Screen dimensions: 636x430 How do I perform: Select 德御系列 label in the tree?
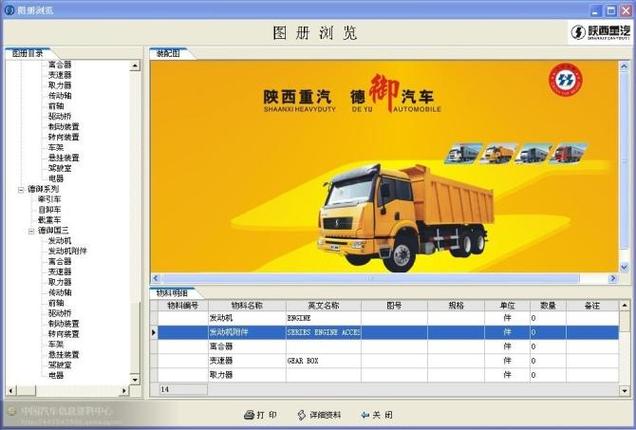click(43, 189)
